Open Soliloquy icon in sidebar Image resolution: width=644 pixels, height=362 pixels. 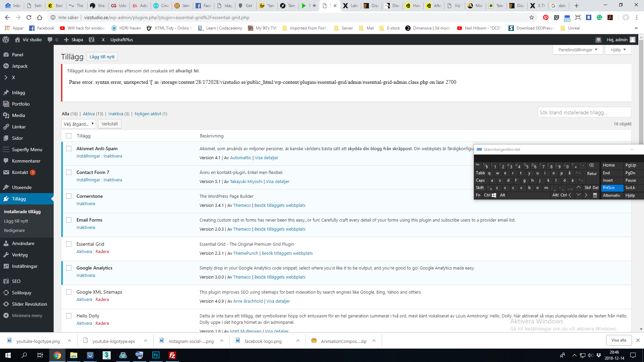6,293
